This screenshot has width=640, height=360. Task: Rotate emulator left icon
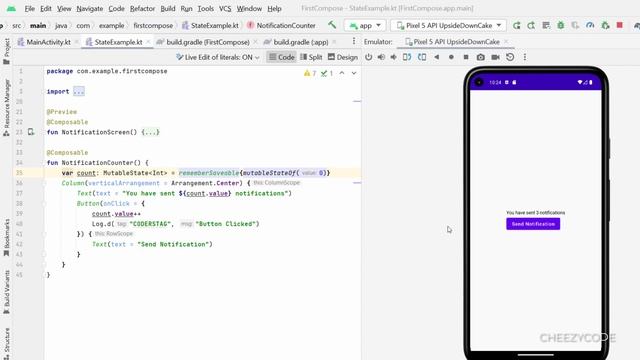[x=407, y=57]
